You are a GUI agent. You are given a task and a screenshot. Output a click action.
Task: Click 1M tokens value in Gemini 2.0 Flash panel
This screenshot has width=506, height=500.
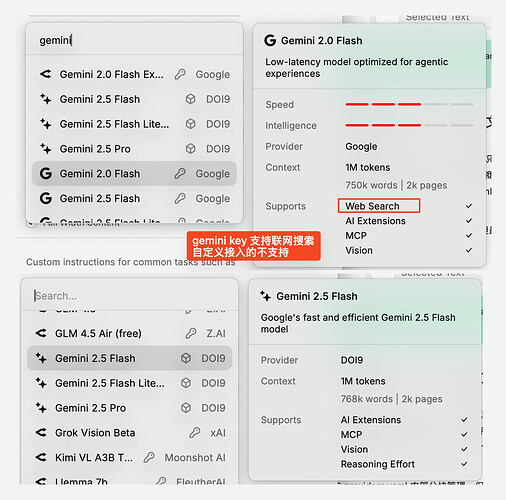(368, 167)
